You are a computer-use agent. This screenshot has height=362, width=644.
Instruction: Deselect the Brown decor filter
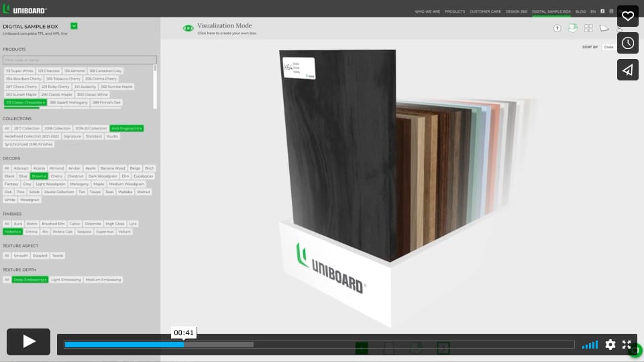coord(39,176)
